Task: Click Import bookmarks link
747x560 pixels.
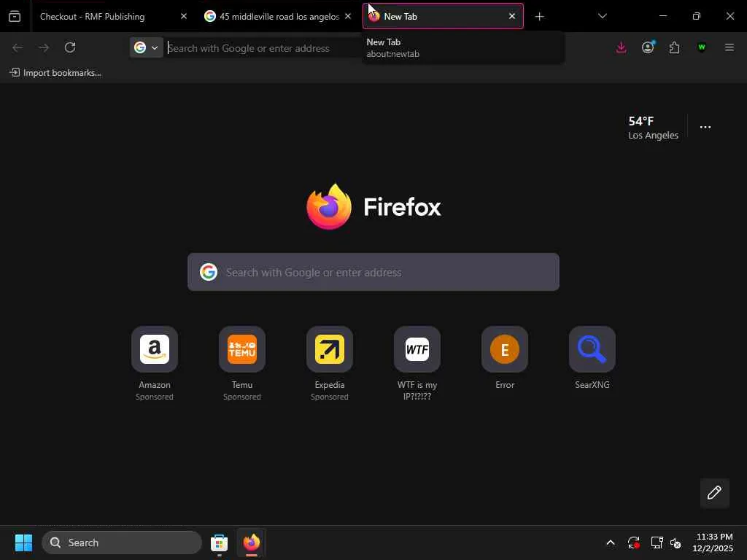Action: pos(55,73)
